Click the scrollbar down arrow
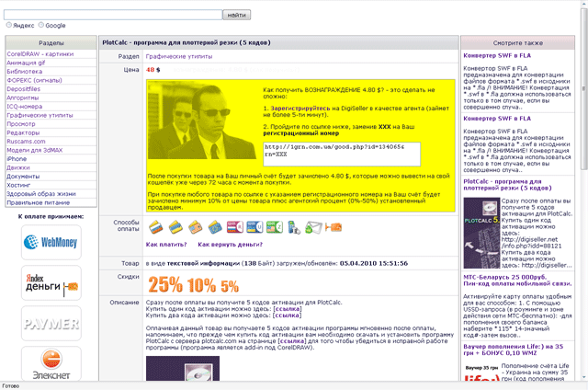Viewport: 588px width, 390px height. [584, 377]
